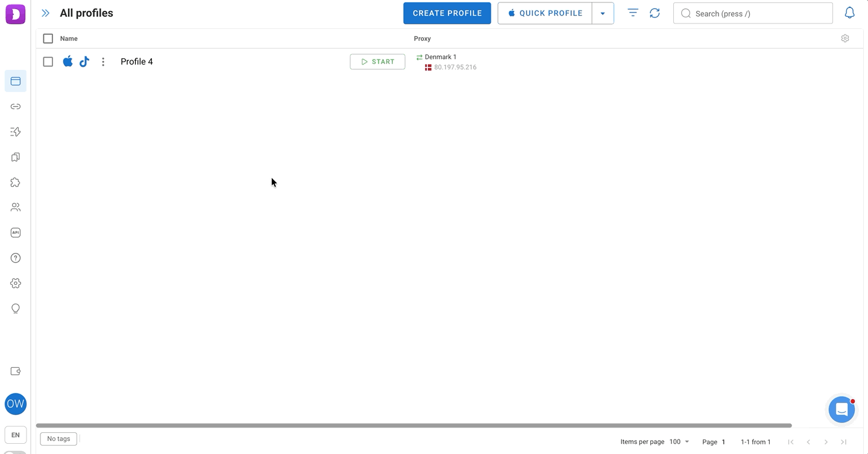Open the browser profiles sidebar icon
Image resolution: width=868 pixels, height=454 pixels.
(x=16, y=81)
